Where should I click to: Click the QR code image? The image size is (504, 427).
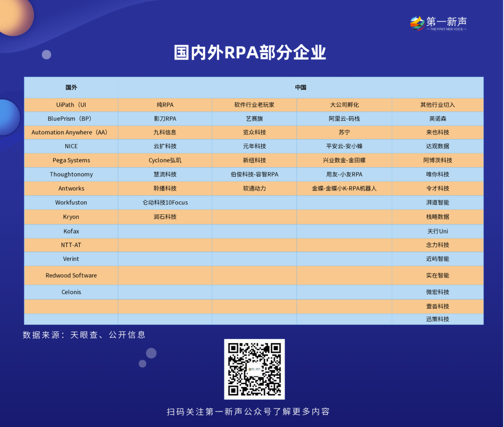click(254, 369)
